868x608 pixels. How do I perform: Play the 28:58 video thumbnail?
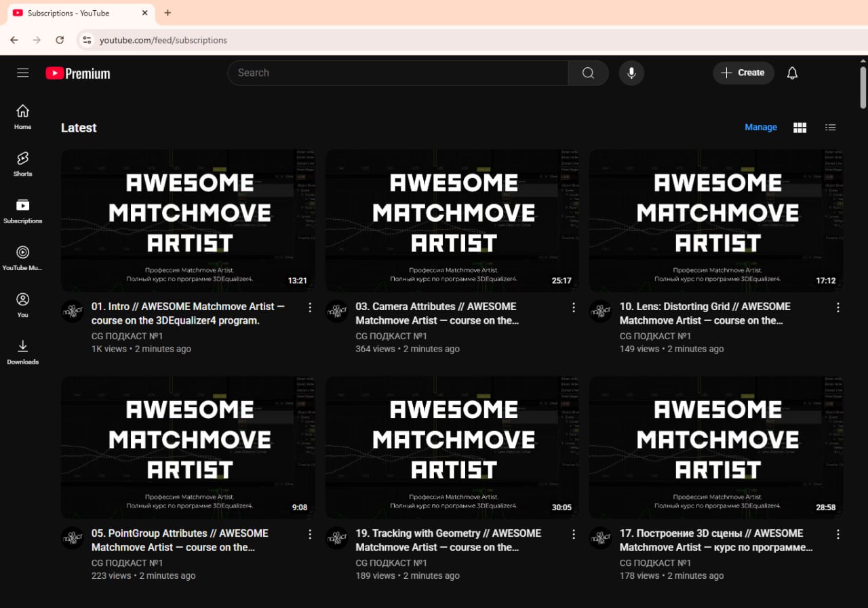tap(716, 447)
